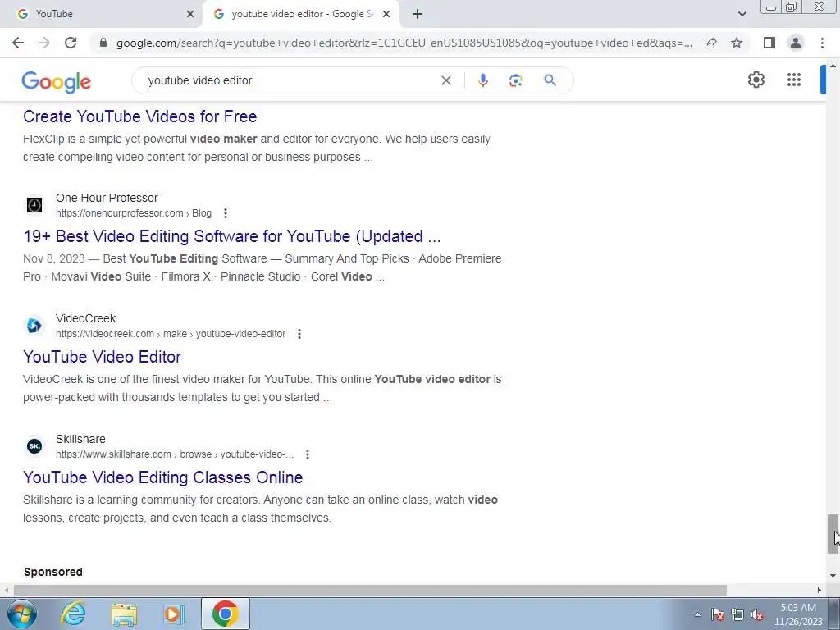Click the skillshare.com URL breadcrumb
840x630 pixels.
coord(175,454)
